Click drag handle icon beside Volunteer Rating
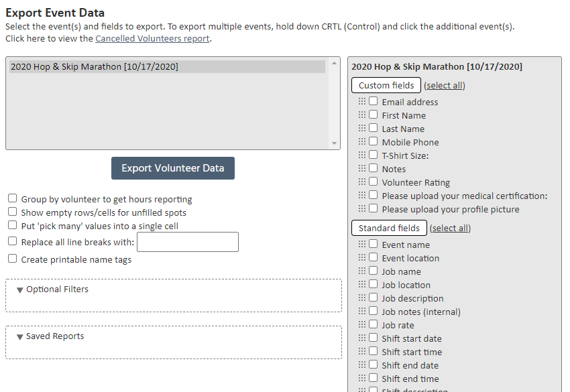Image resolution: width=570 pixels, height=392 pixels. point(362,182)
